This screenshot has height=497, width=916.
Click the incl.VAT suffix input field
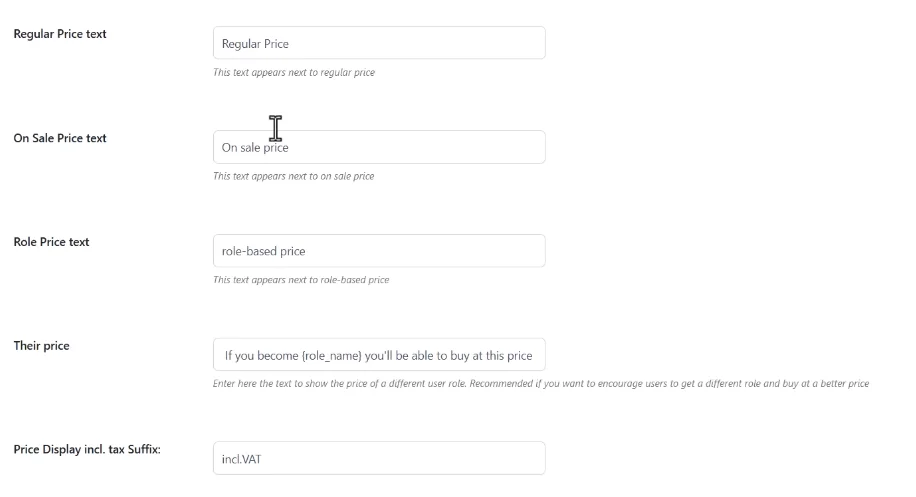[379, 458]
